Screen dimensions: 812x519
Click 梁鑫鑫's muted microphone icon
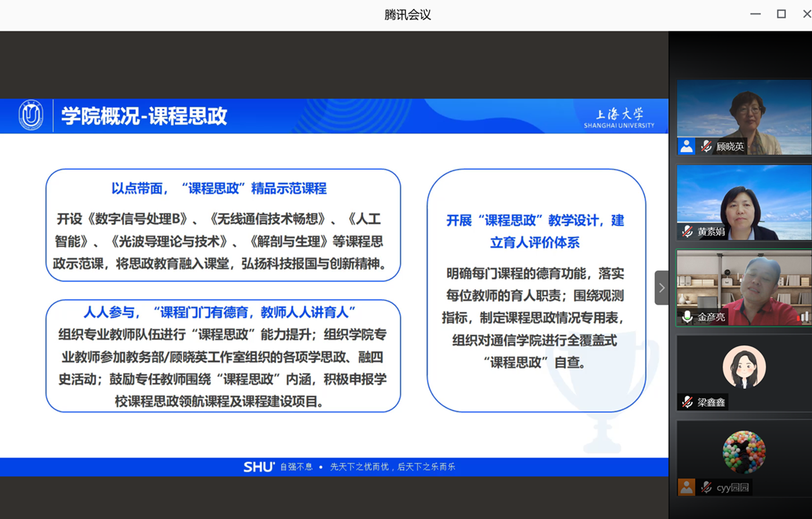tap(687, 402)
